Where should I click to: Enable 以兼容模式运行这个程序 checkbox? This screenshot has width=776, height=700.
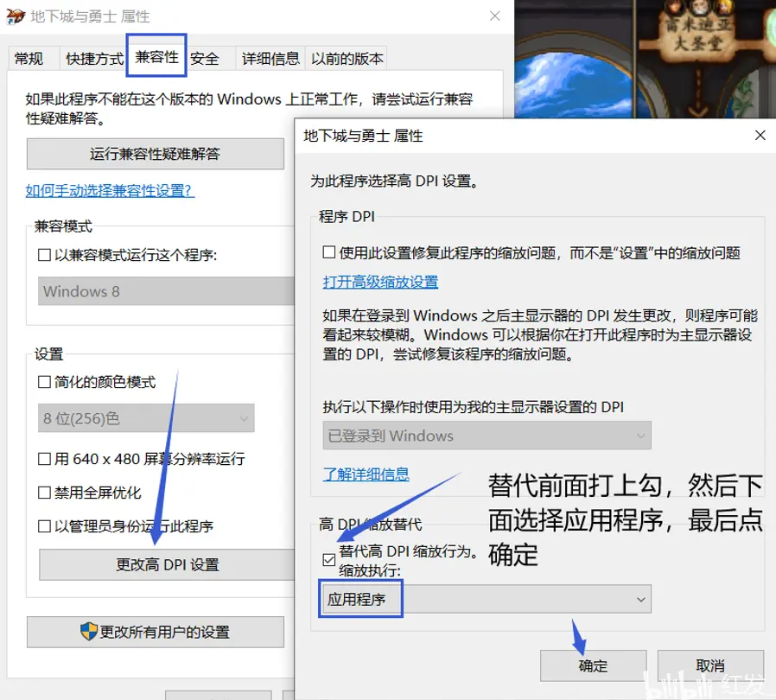tap(44, 255)
